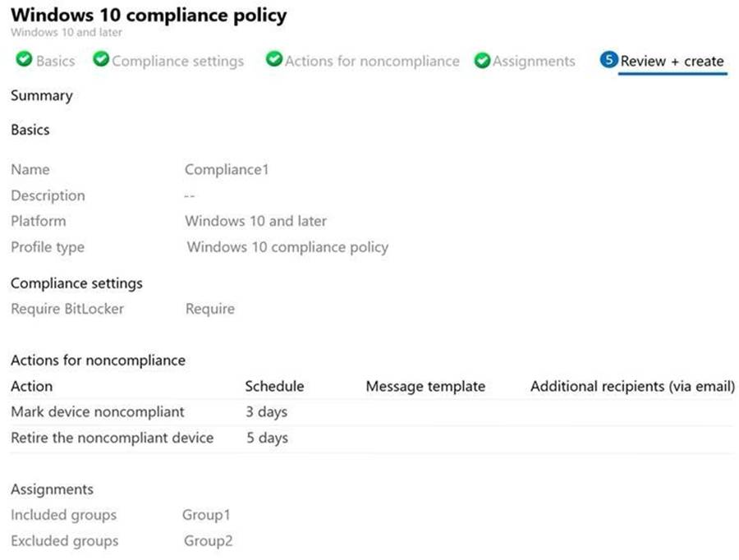This screenshot has height=560, width=739.
Task: Select the excluded group Group2
Action: coord(209,540)
